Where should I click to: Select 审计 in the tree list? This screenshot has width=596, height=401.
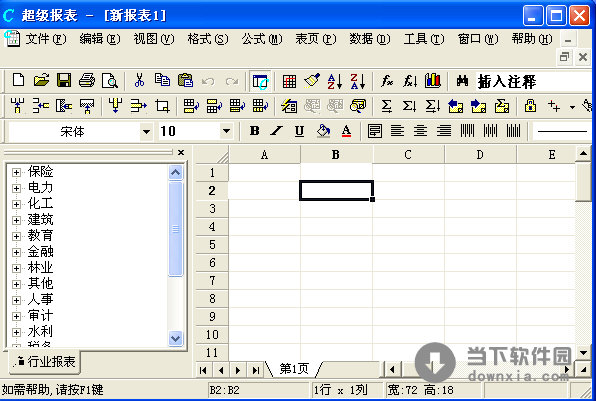40,315
